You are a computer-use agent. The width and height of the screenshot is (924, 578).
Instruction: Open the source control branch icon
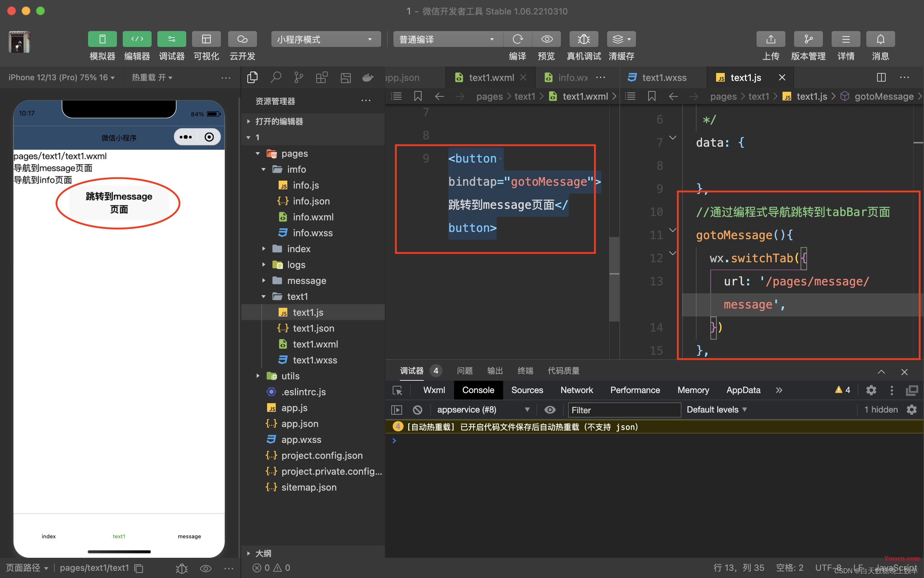[298, 78]
